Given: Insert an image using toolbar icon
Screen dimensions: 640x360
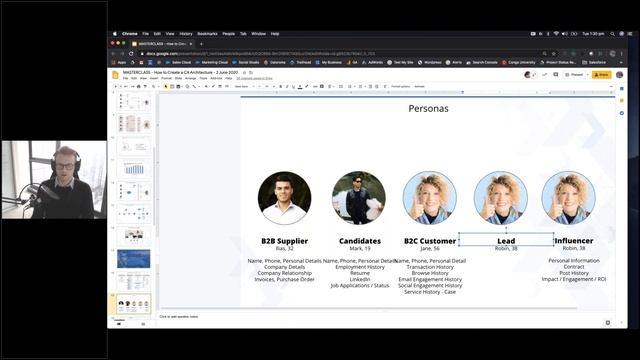Looking at the screenshot, I should (x=178, y=87).
